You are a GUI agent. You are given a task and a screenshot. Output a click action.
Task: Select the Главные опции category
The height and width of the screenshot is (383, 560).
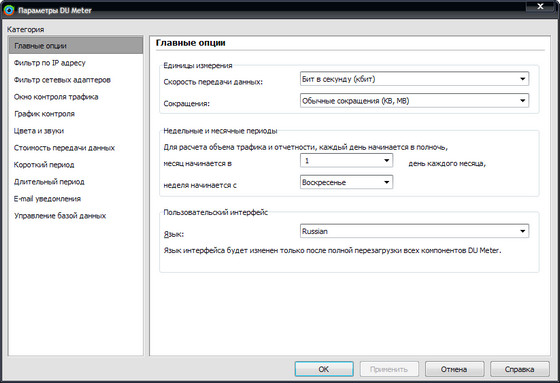point(76,45)
